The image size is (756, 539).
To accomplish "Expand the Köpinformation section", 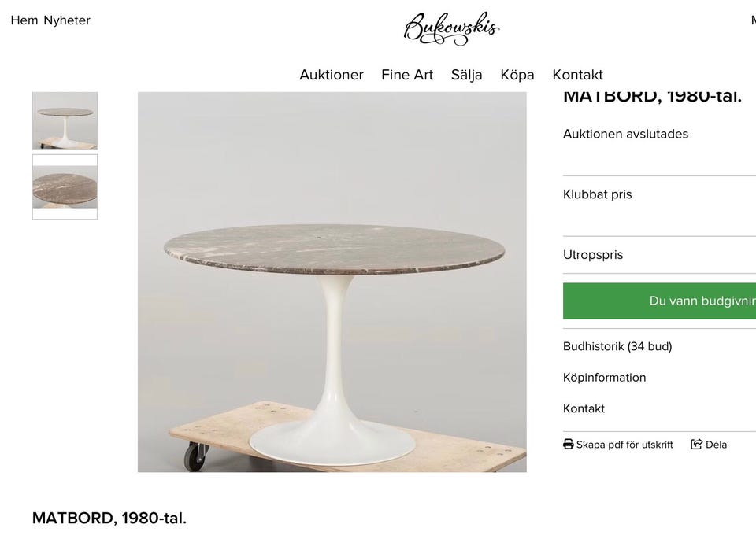I will click(604, 378).
